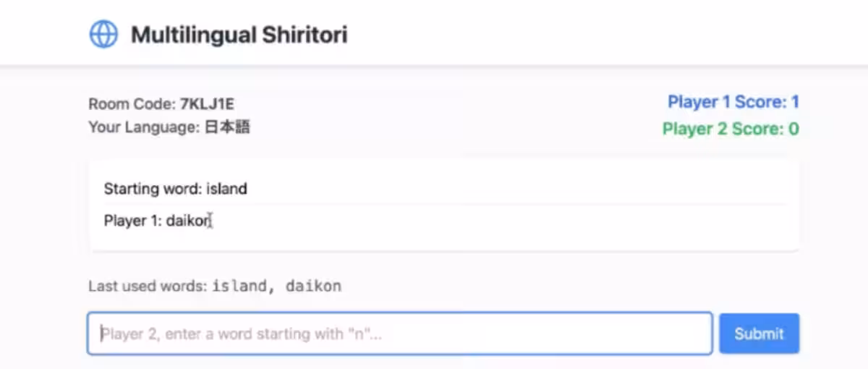Click the Room Code label
This screenshot has width=868, height=369.
[132, 104]
